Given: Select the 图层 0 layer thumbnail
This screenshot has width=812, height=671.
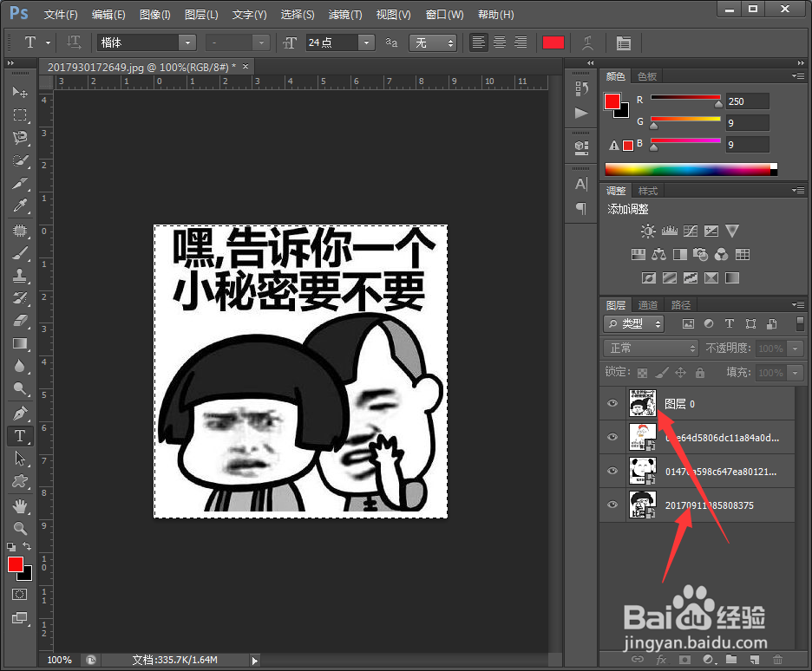Looking at the screenshot, I should click(642, 403).
